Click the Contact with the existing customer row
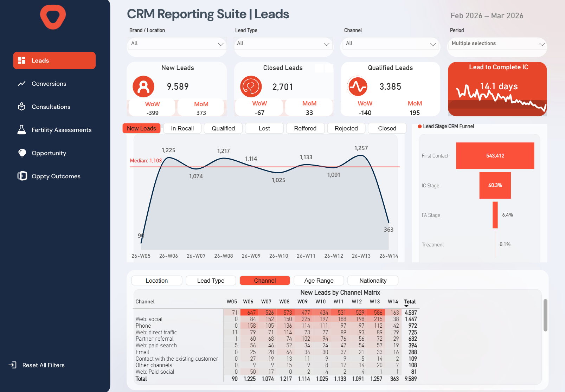This screenshot has height=392, width=565. click(177, 359)
